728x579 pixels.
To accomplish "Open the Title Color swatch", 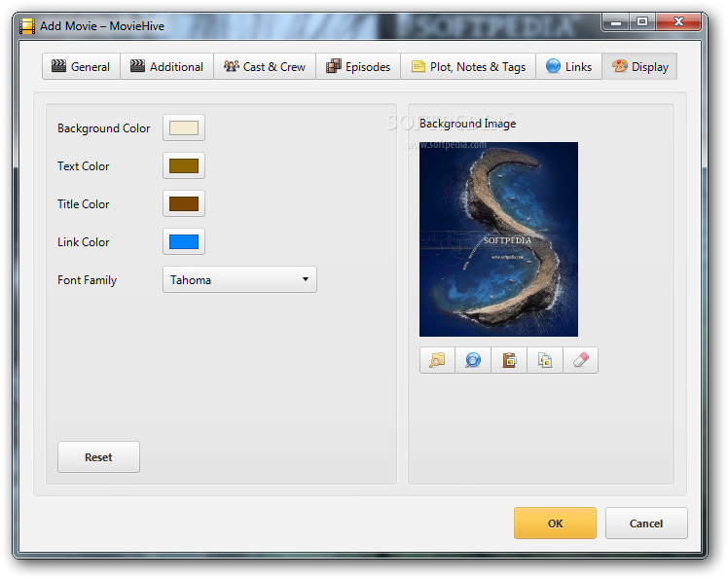I will coord(184,203).
